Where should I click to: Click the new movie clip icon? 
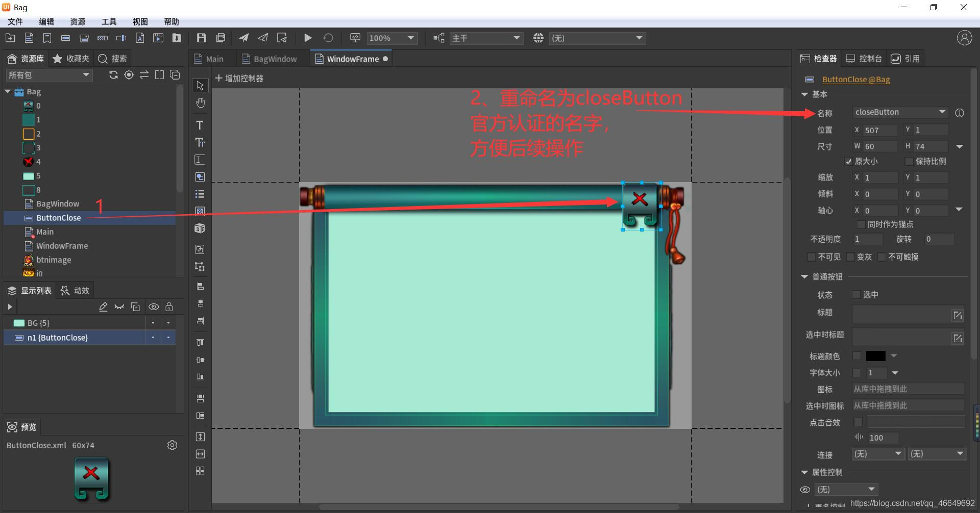[158, 38]
